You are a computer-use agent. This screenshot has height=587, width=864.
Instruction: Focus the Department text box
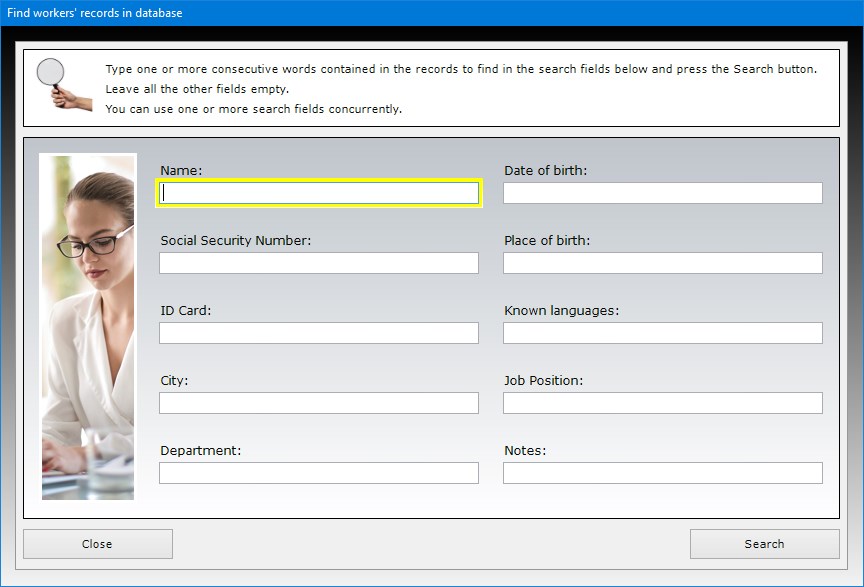tap(319, 473)
